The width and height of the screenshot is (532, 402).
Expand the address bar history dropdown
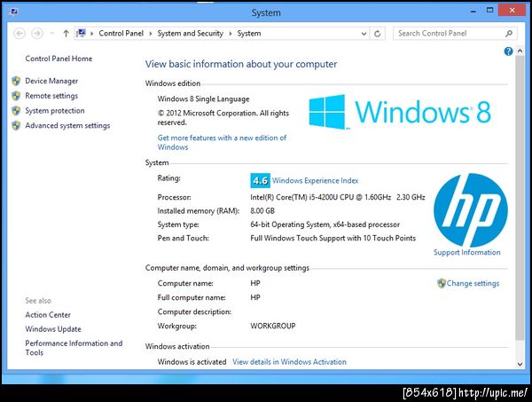point(364,34)
